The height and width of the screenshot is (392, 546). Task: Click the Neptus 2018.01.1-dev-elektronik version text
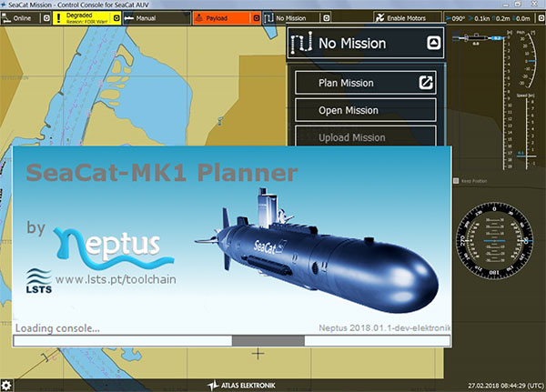pyautogui.click(x=384, y=327)
